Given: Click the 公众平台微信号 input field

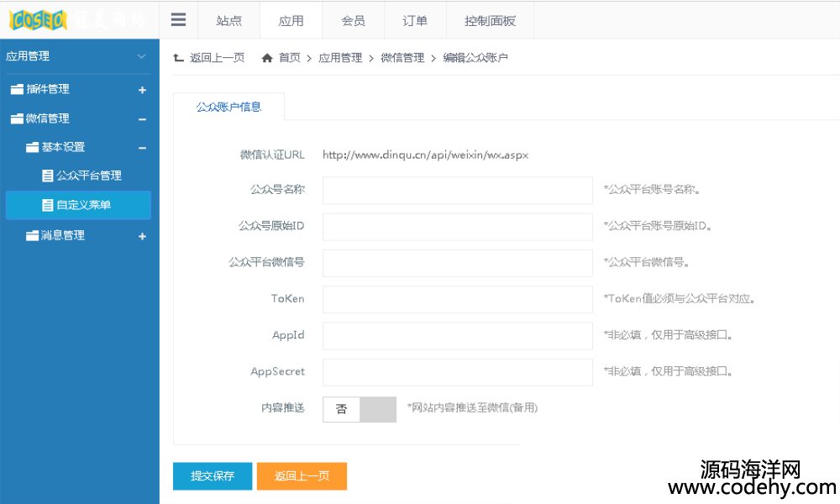Looking at the screenshot, I should (x=458, y=263).
